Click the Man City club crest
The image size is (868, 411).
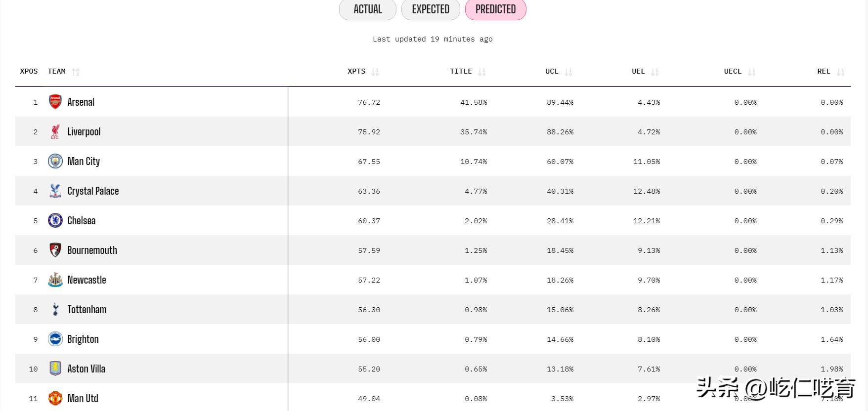tap(55, 161)
